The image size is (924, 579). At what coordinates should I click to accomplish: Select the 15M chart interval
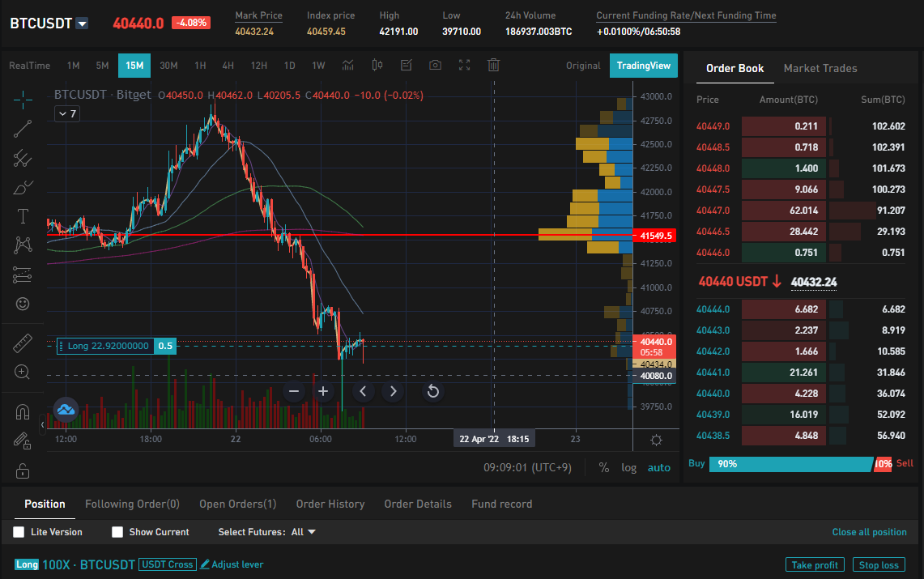coord(134,66)
